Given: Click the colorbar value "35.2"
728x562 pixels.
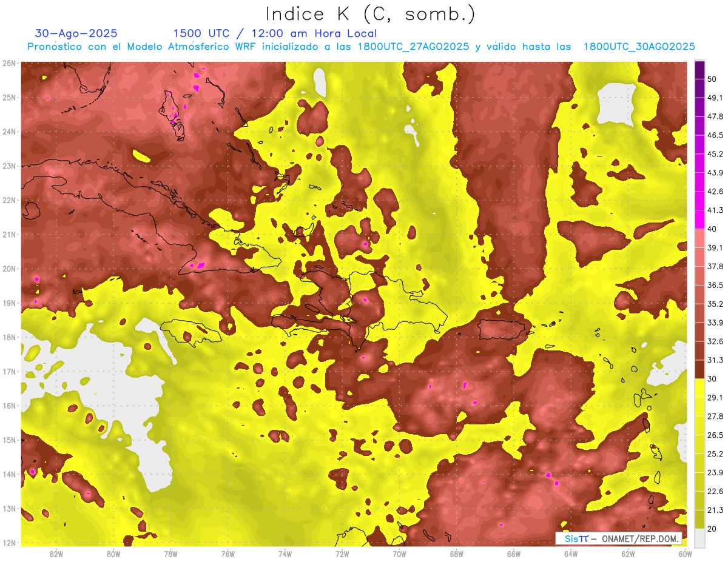Looking at the screenshot, I should tap(715, 304).
